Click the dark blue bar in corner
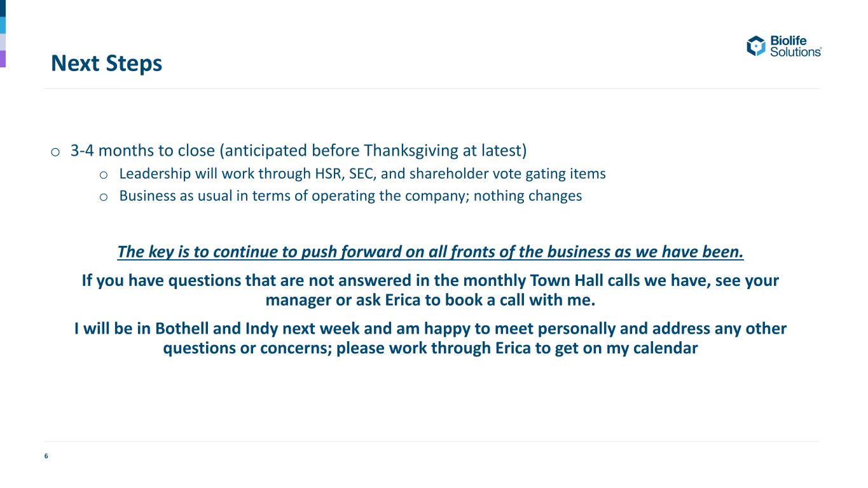The image size is (868, 488). tap(3, 8)
